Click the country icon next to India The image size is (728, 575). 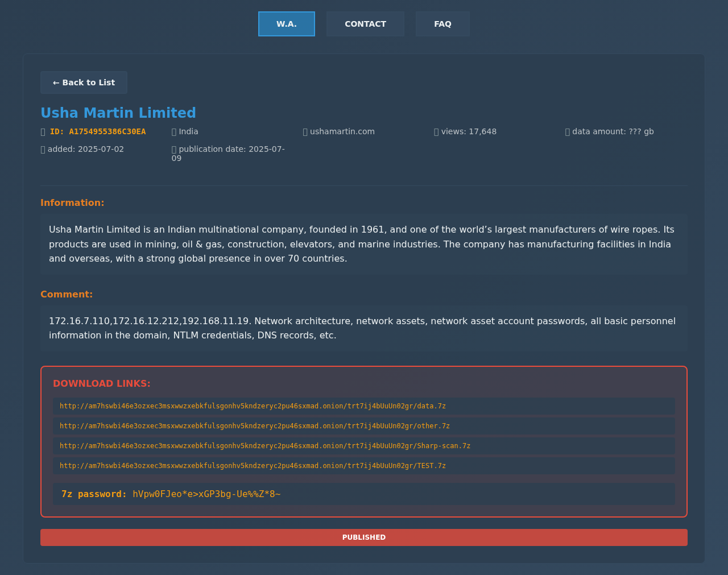click(174, 132)
